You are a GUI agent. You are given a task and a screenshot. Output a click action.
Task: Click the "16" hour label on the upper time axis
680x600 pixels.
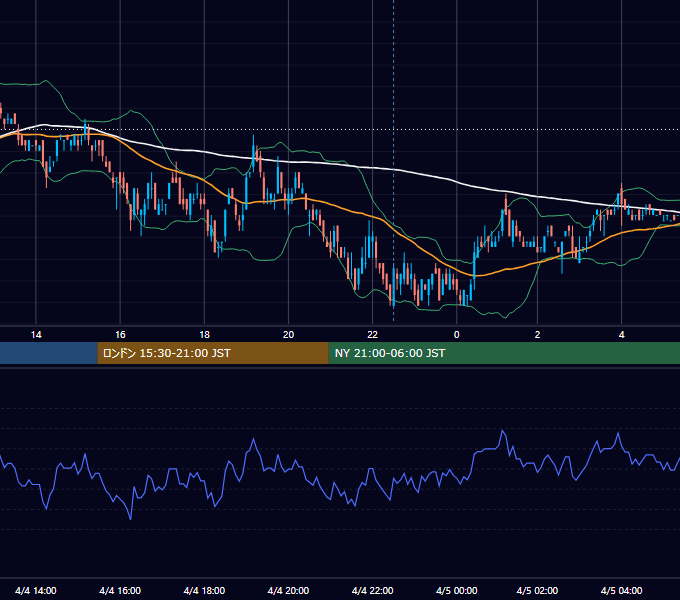tap(120, 335)
